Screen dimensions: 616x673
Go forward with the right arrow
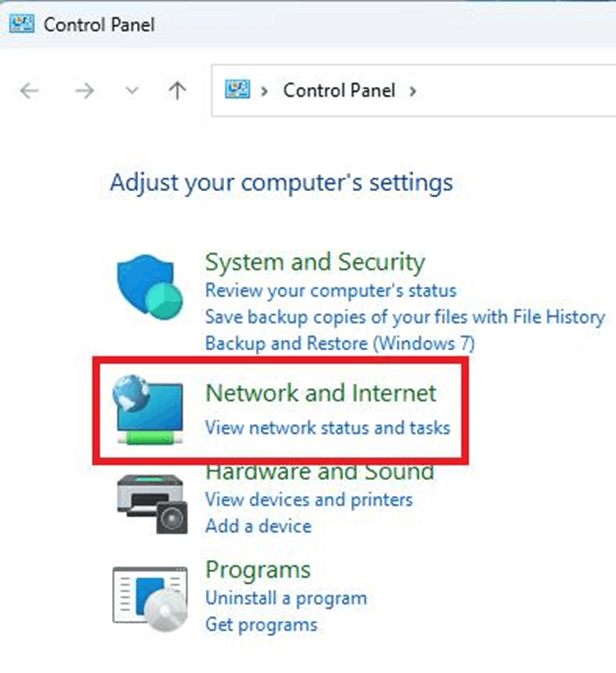click(85, 91)
